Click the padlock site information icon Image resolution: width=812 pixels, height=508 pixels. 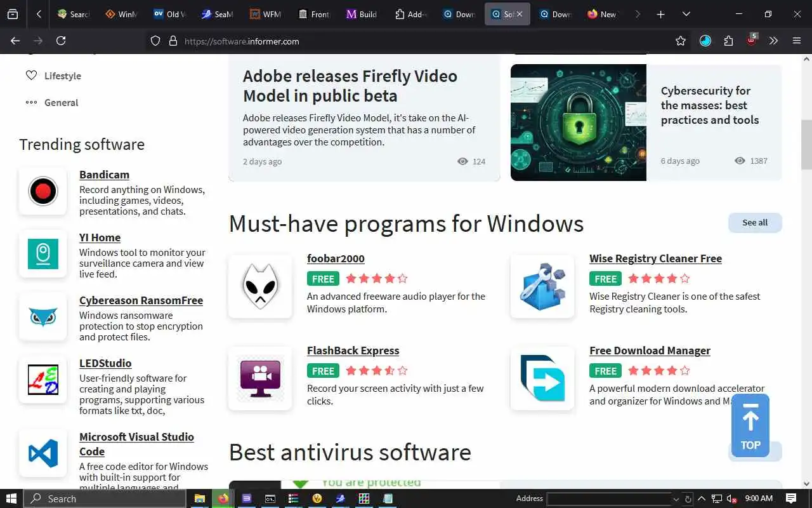pyautogui.click(x=173, y=41)
